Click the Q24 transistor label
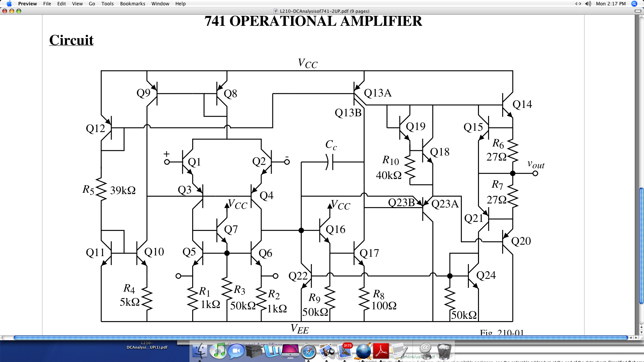The width and height of the screenshot is (644, 362). [486, 275]
